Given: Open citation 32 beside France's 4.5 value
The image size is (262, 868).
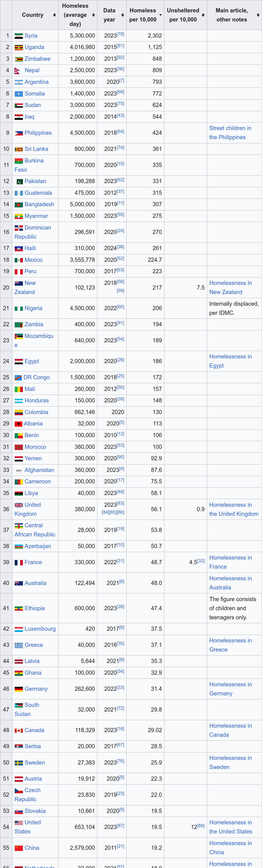Looking at the screenshot, I should click(x=201, y=561).
